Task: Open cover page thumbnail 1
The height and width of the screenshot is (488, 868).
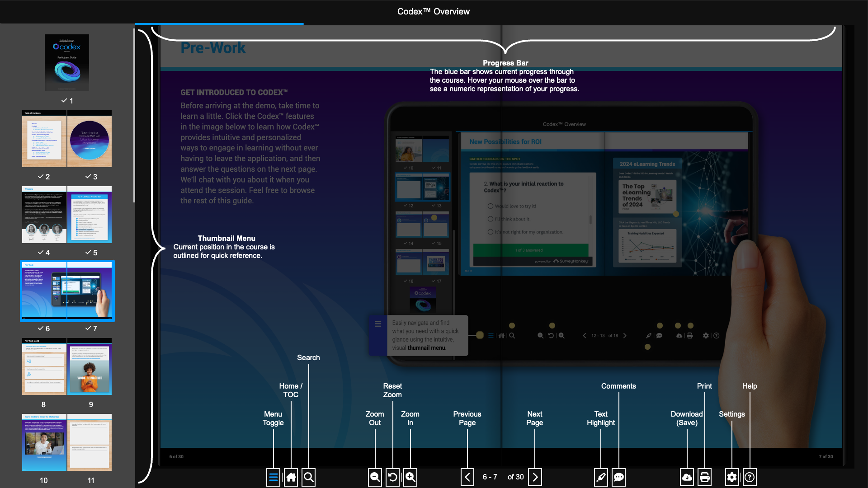Action: tap(67, 63)
